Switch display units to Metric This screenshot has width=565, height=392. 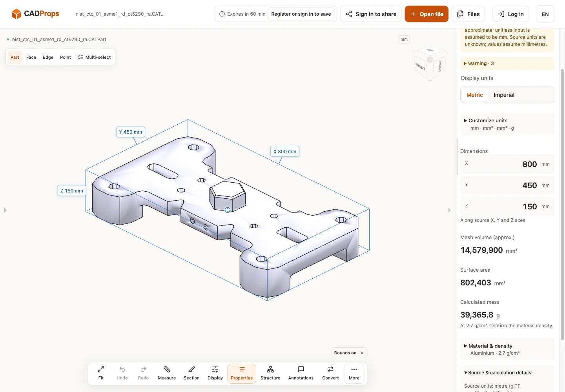coord(475,95)
